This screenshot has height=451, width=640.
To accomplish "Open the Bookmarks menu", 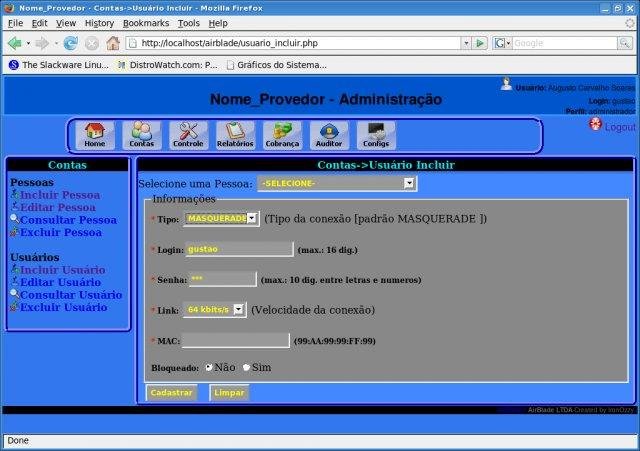I will (146, 23).
